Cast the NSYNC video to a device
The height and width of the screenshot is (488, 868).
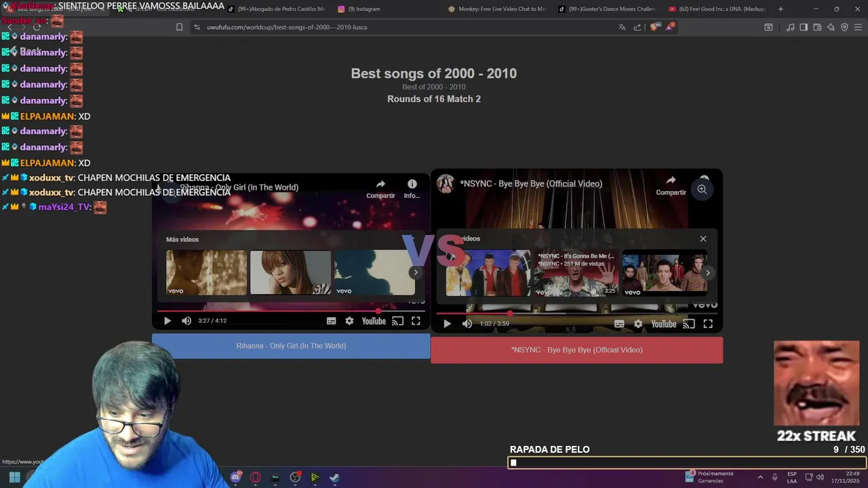pyautogui.click(x=689, y=324)
